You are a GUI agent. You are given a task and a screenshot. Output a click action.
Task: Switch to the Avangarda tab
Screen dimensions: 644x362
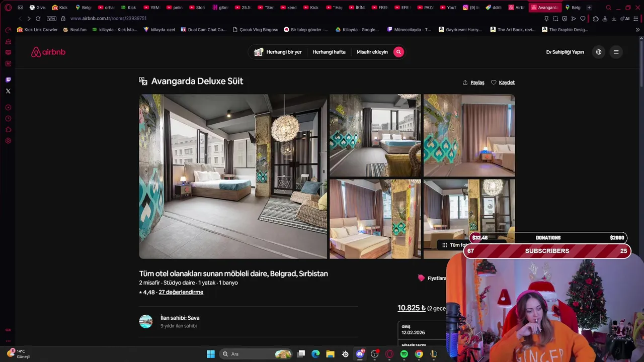click(x=545, y=8)
